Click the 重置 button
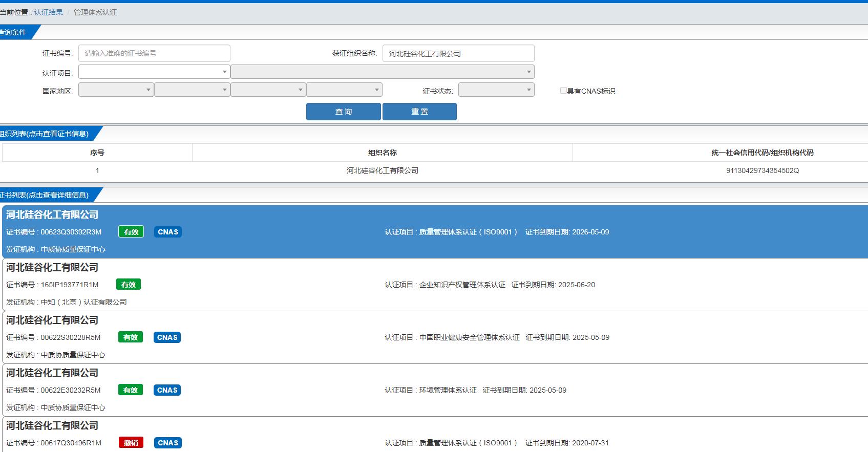This screenshot has height=452, width=868. [419, 112]
